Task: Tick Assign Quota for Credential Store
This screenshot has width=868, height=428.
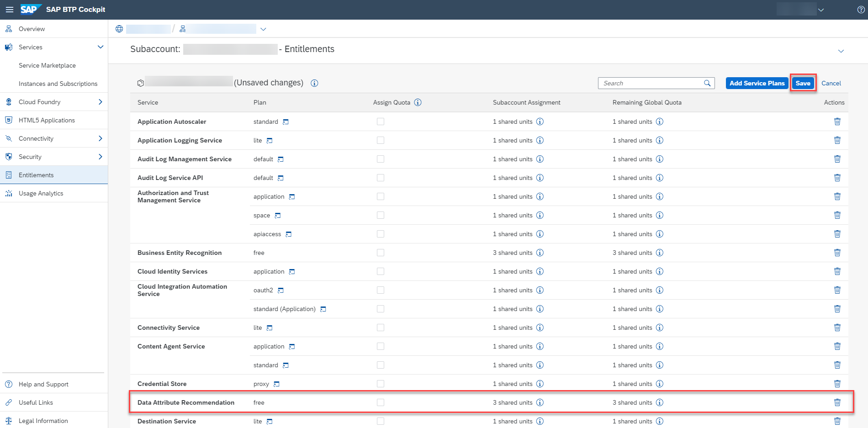Action: [x=381, y=384]
